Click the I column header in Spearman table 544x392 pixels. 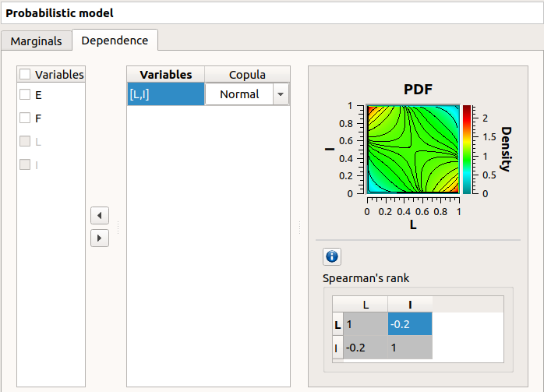[409, 305]
